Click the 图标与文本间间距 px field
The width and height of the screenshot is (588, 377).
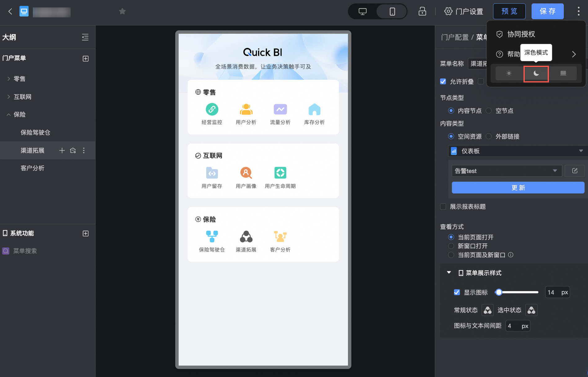[518, 326]
